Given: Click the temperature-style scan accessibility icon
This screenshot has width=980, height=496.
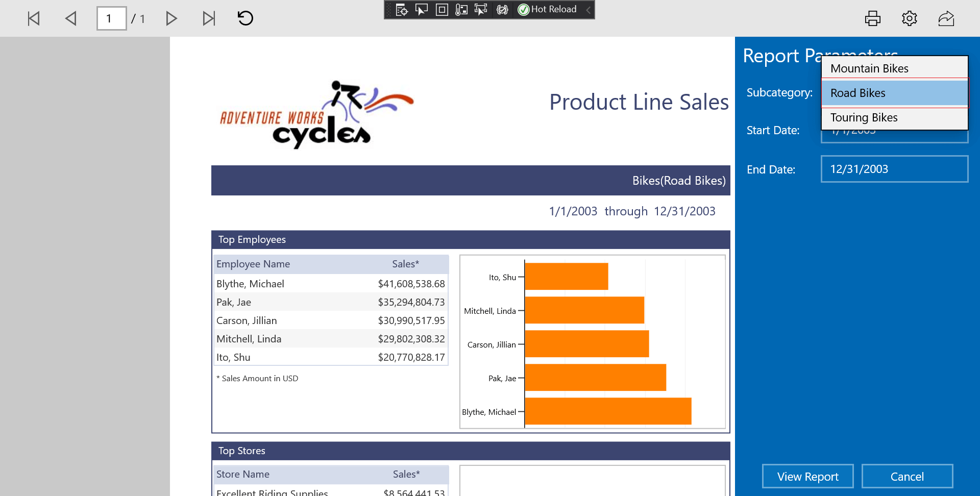Looking at the screenshot, I should (461, 10).
